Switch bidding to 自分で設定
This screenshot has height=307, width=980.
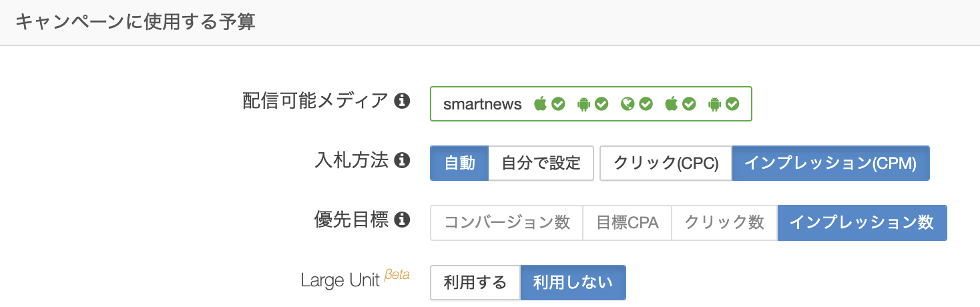pos(541,163)
